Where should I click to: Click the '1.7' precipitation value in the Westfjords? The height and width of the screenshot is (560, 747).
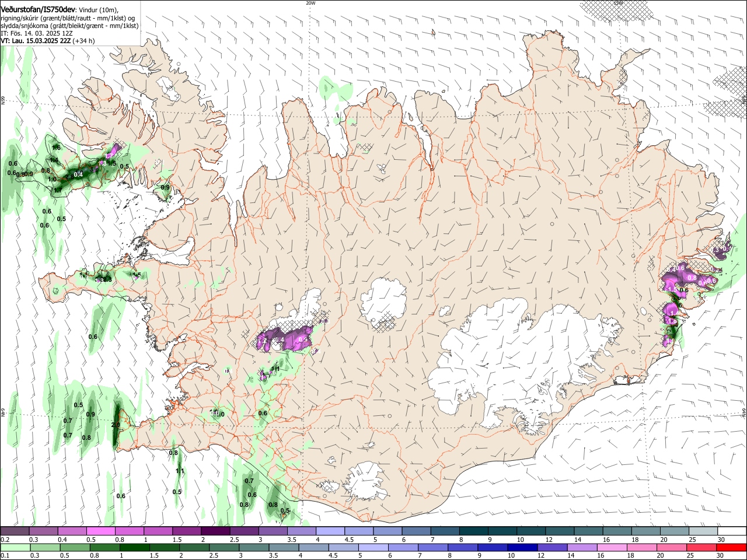click(58, 191)
